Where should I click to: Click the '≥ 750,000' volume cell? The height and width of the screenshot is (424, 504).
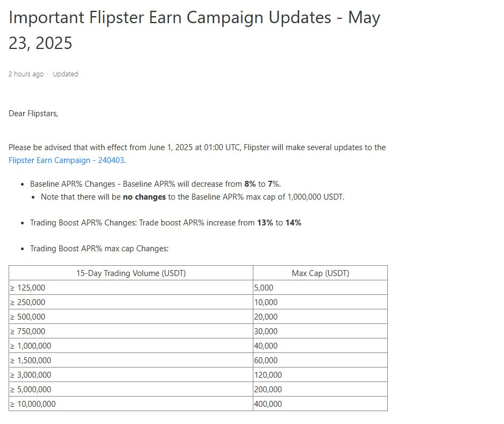[131, 331]
